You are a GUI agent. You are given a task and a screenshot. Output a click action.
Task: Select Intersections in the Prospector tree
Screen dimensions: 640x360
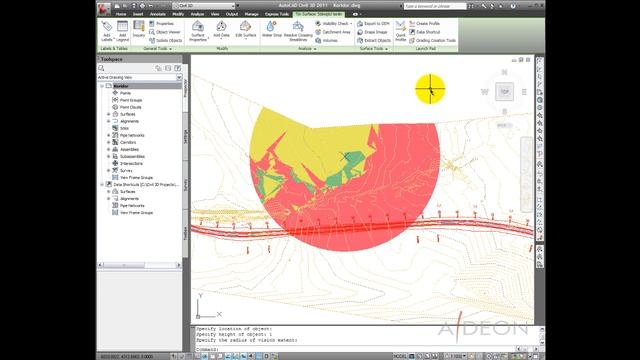coord(131,163)
